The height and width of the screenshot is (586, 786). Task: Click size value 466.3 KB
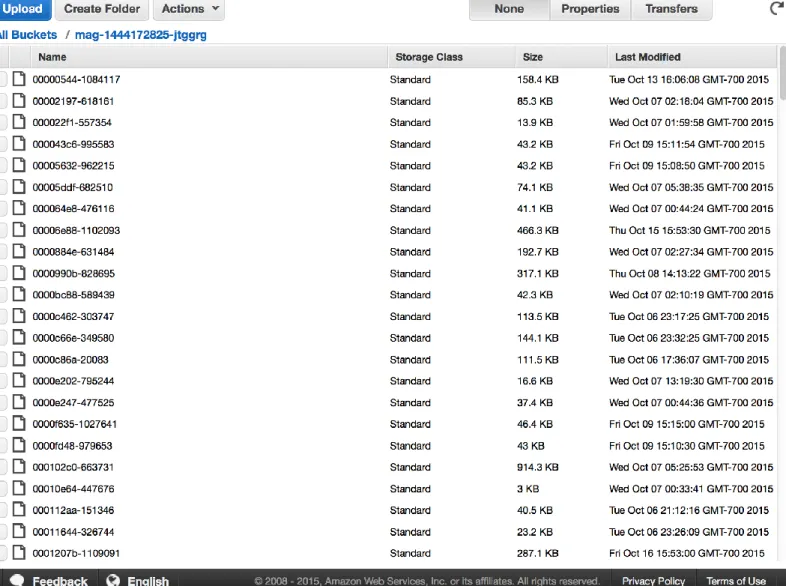[537, 230]
